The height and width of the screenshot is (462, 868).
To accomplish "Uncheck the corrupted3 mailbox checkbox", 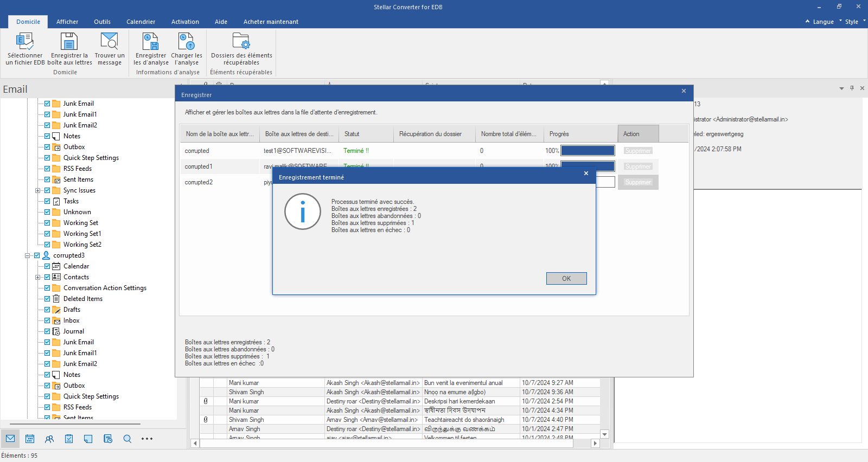I will tap(37, 255).
